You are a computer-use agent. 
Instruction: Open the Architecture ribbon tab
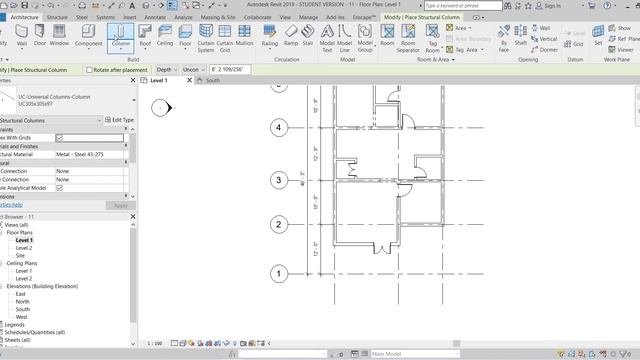(24, 18)
